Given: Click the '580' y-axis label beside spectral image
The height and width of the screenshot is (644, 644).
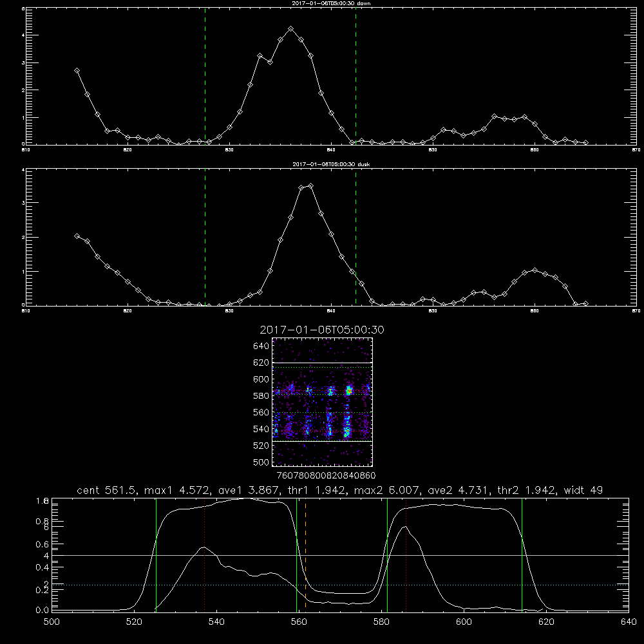Looking at the screenshot, I should [x=261, y=396].
